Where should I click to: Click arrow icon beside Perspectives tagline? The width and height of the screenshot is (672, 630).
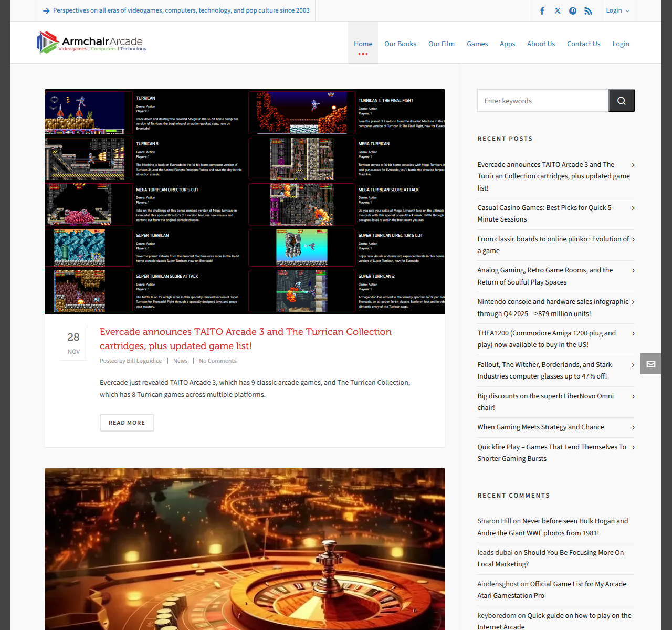pyautogui.click(x=46, y=11)
